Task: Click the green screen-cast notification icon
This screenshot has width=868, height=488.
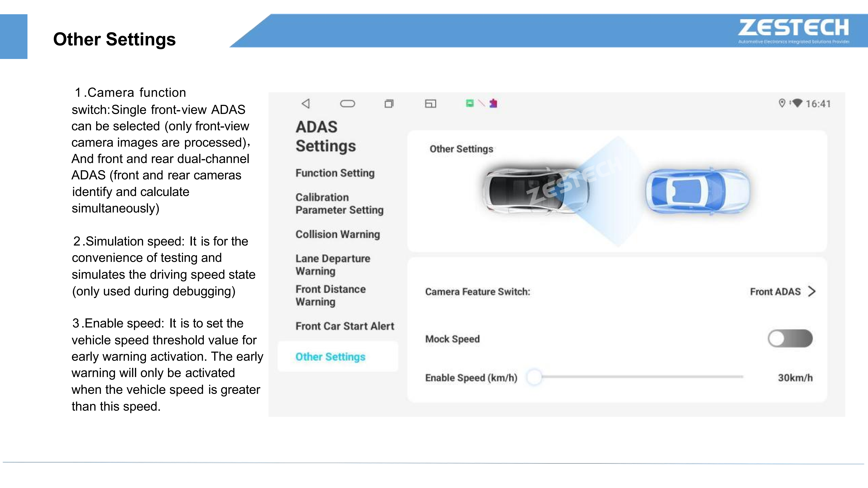Action: (469, 103)
